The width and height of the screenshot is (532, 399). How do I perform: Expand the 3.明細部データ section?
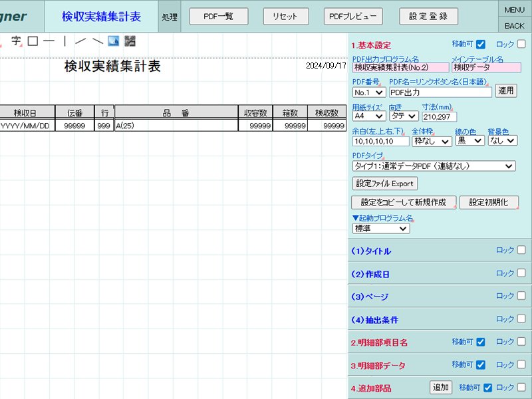(x=378, y=366)
